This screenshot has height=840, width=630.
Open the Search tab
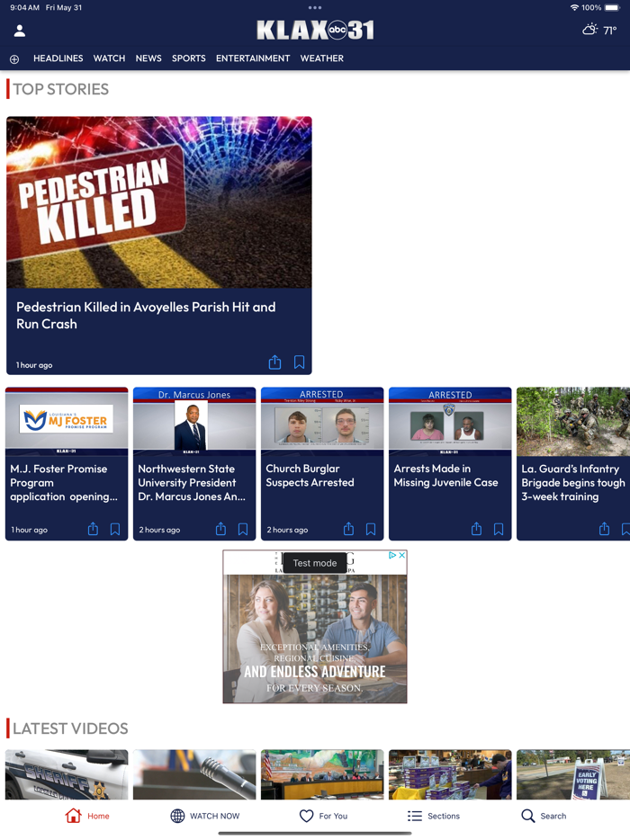(x=544, y=816)
